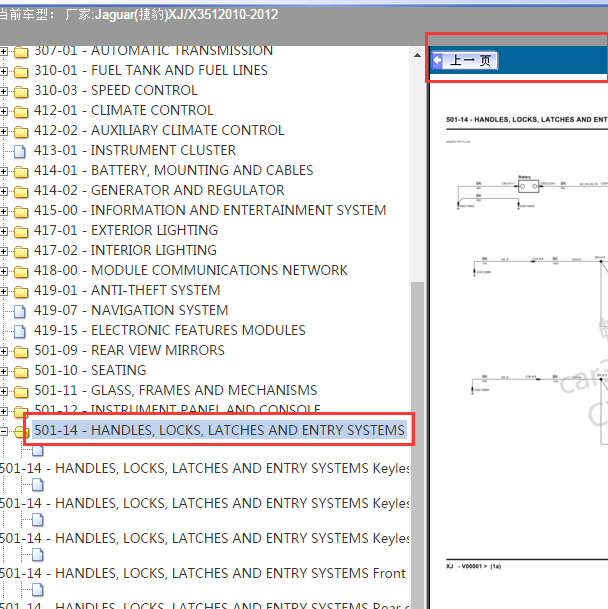Expand the 310-01 Fuel Tank and Fuel Lines node

(3, 71)
